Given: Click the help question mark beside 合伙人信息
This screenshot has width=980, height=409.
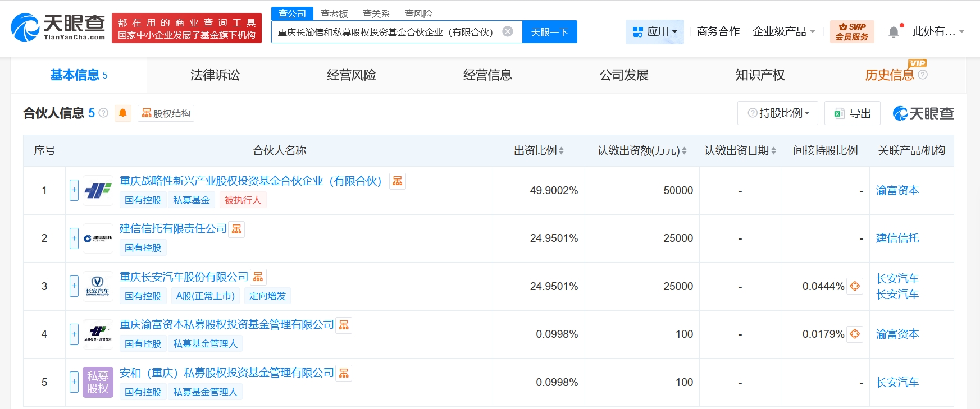Looking at the screenshot, I should point(103,113).
